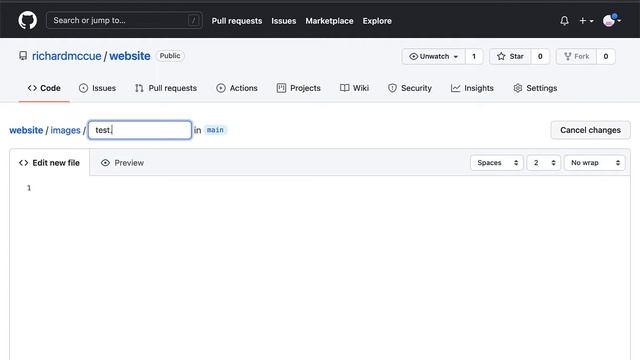
Task: Click the file name input field
Action: (140, 130)
